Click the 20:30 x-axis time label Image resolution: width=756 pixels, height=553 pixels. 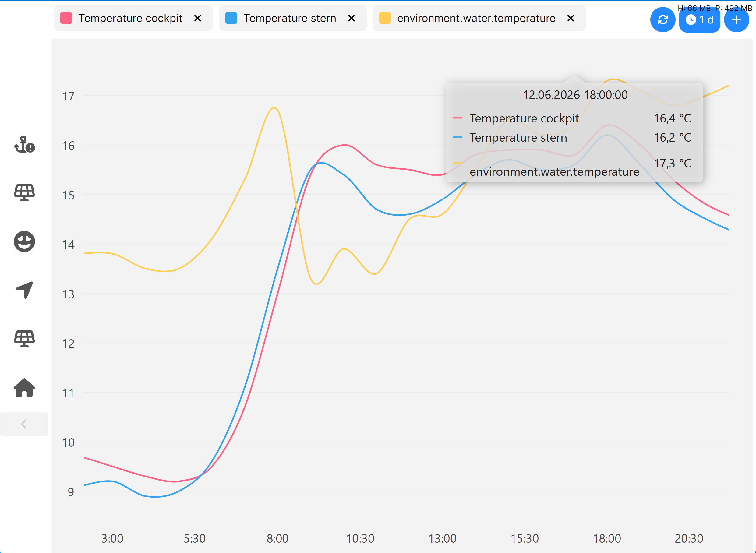pos(689,538)
